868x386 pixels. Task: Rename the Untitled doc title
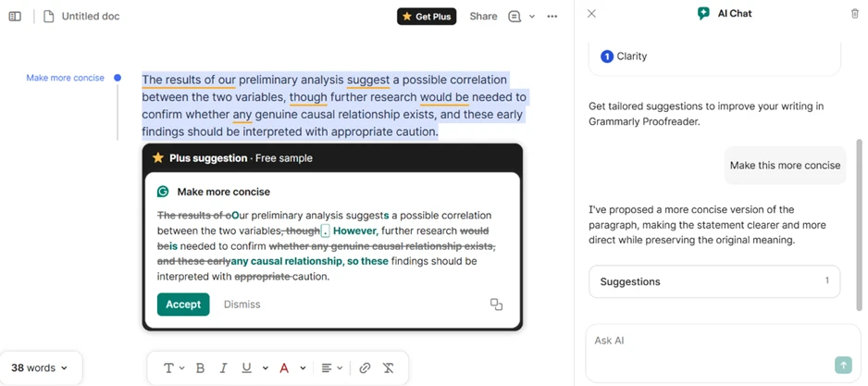pos(91,17)
